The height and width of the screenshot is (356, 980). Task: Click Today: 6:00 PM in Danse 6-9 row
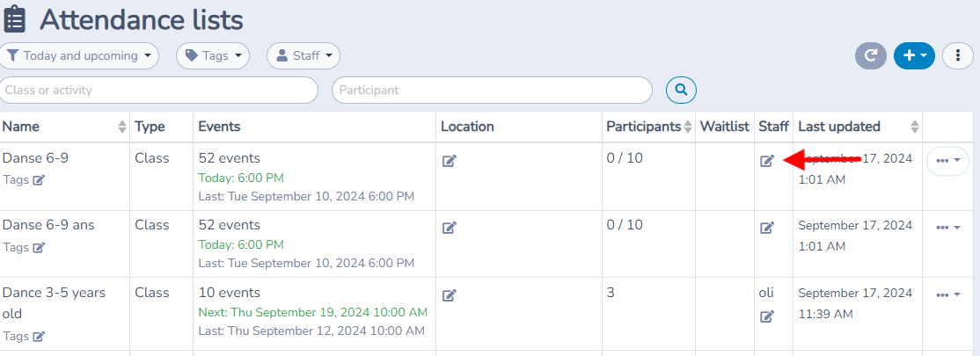[241, 178]
